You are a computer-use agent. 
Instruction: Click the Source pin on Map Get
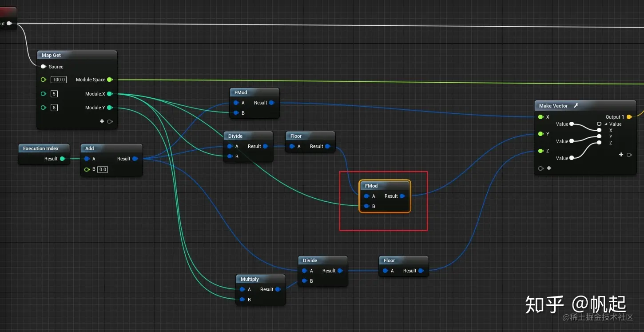(x=43, y=67)
